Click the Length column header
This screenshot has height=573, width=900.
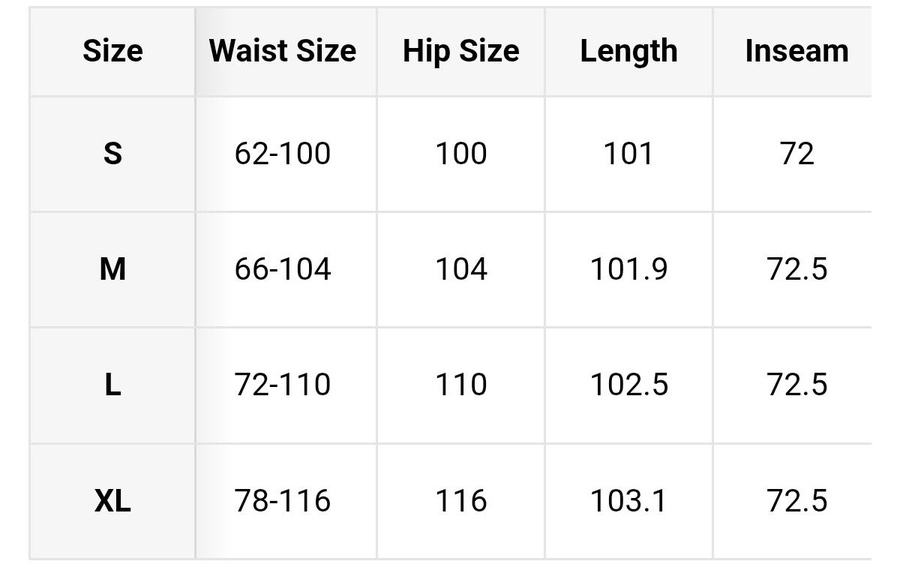click(628, 51)
